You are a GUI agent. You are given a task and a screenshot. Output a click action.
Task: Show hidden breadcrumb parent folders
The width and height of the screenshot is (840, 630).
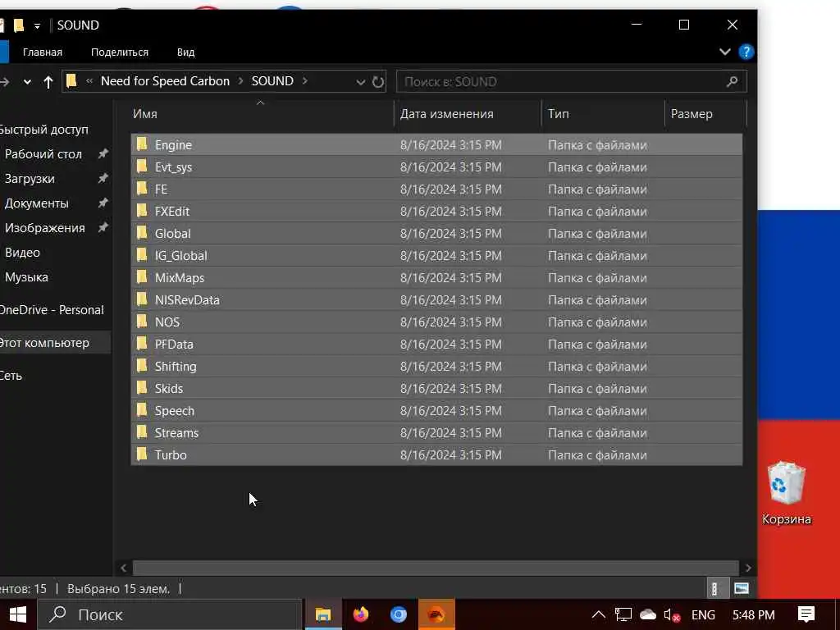[89, 81]
